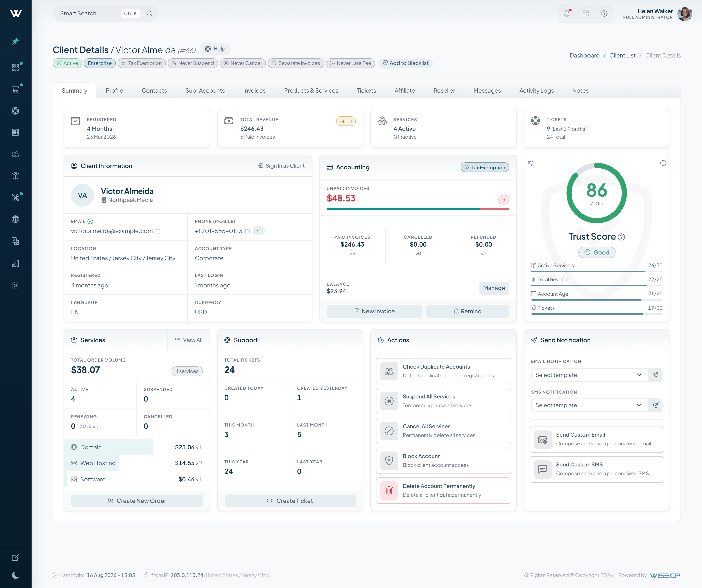
Task: Open the notifications bell
Action: (567, 13)
